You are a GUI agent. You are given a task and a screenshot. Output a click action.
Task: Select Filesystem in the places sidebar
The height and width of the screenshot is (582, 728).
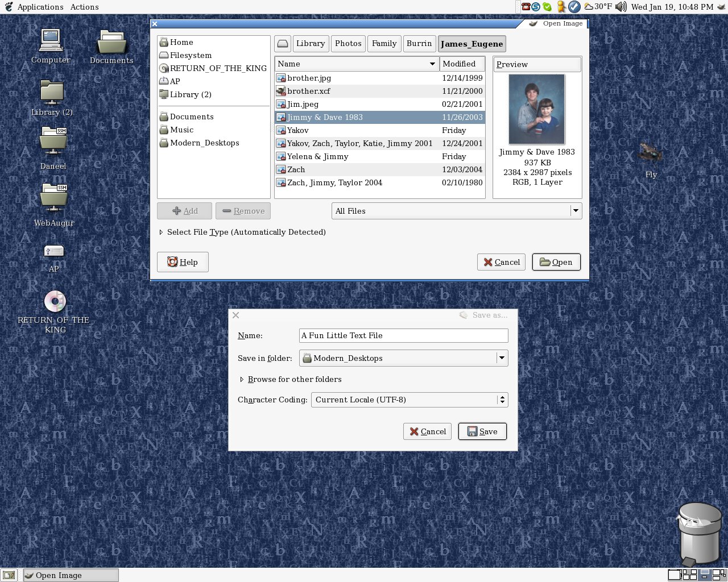coord(213,55)
